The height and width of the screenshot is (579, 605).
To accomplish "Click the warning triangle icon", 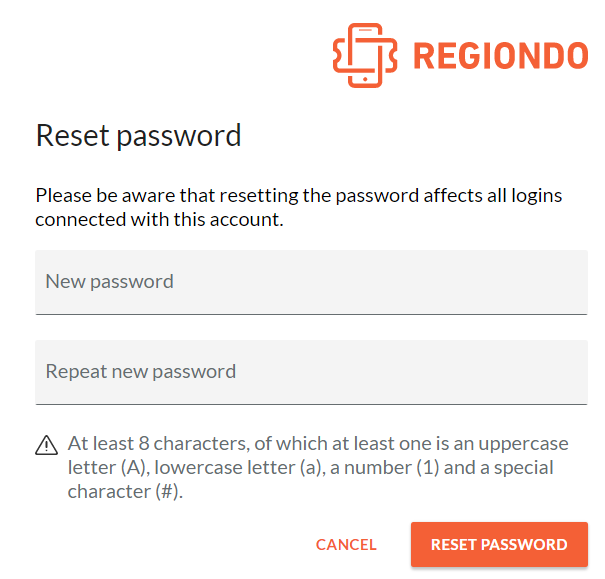I will (47, 446).
